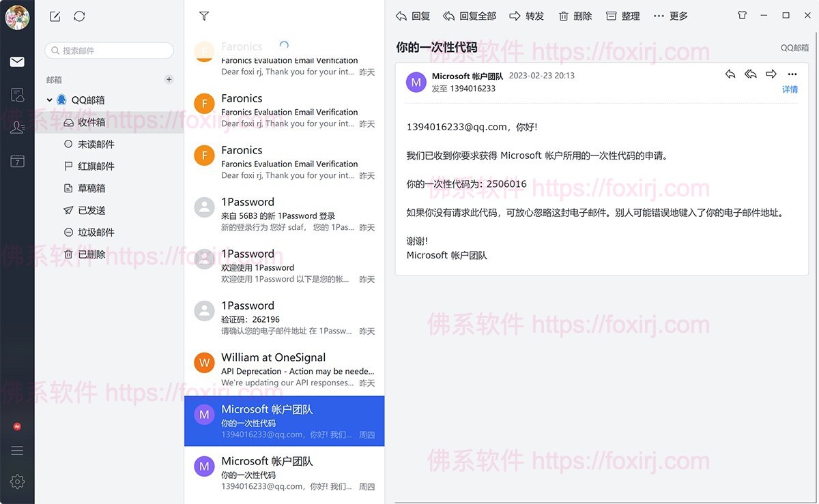This screenshot has height=504, width=819.
Task: Compose a new email
Action: pos(55,16)
